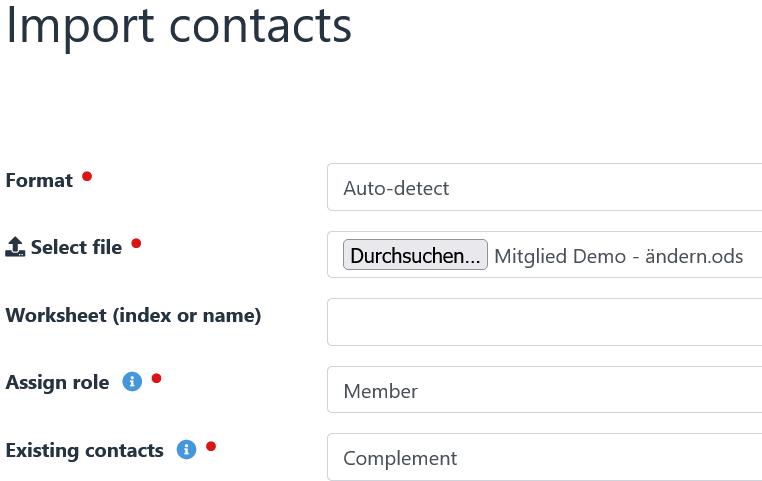Click the Existing contacts label text
This screenshot has width=762, height=481.
tap(85, 450)
